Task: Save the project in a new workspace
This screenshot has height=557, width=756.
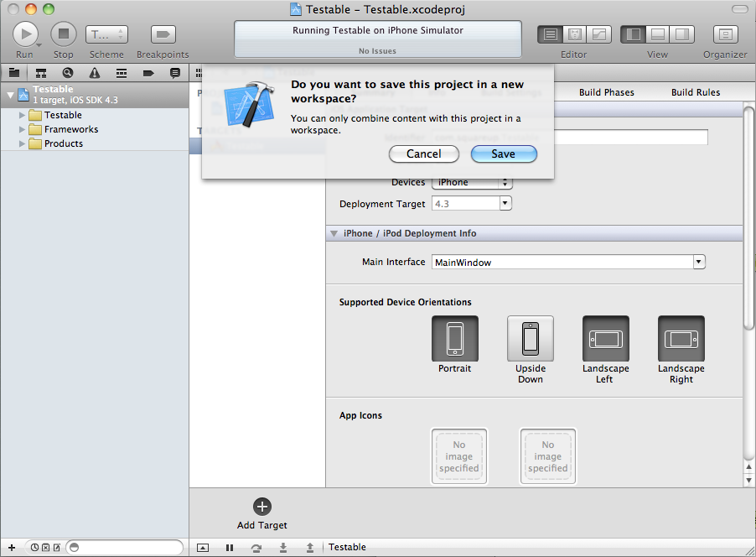Action: (503, 154)
